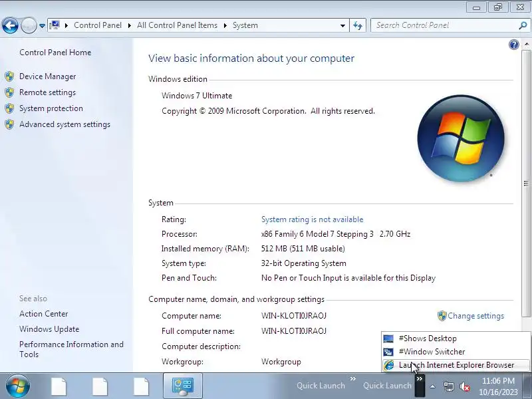This screenshot has height=399, width=532.
Task: Click muted volume tray icon
Action: (x=465, y=386)
